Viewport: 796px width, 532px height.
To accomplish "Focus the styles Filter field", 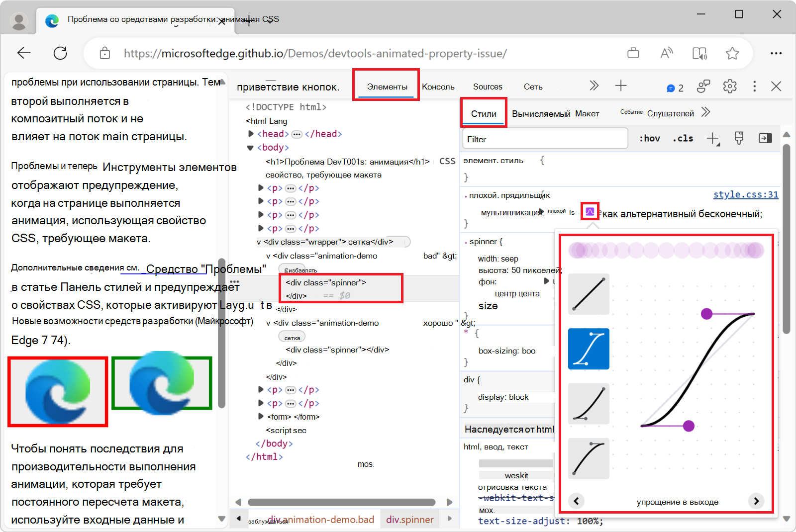I will (x=545, y=139).
